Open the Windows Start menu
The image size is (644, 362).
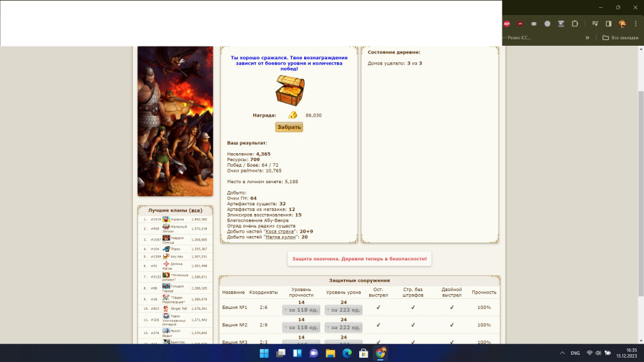pyautogui.click(x=264, y=353)
